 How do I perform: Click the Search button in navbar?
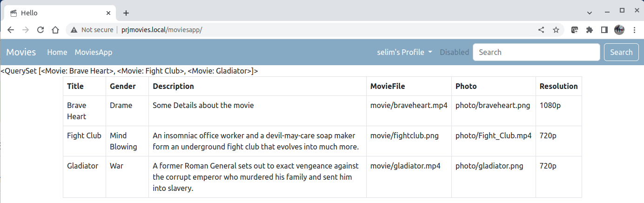click(621, 52)
